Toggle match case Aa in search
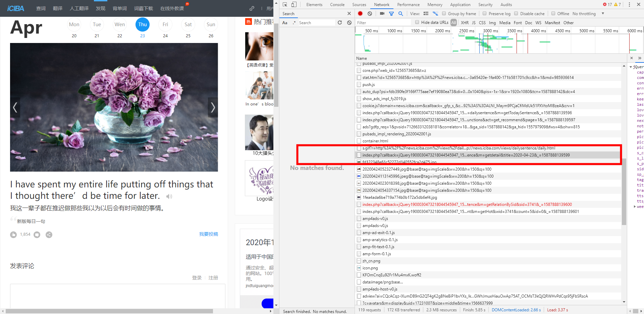 tap(285, 23)
